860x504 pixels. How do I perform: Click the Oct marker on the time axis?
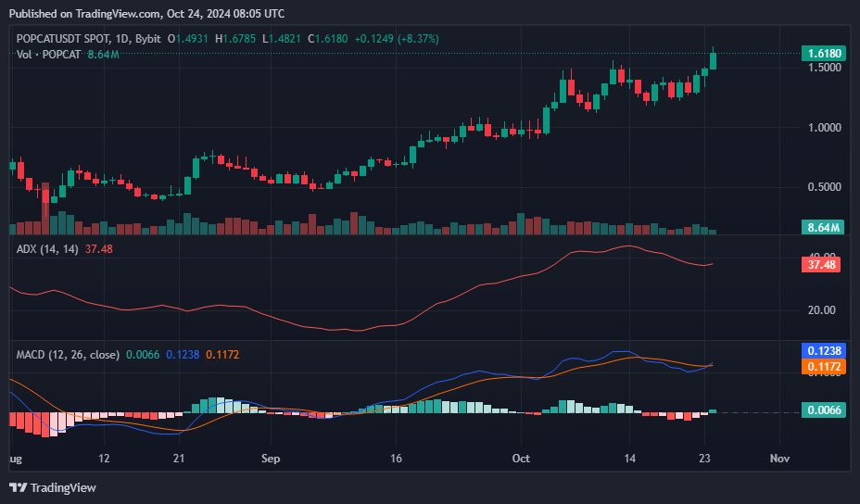pos(521,458)
